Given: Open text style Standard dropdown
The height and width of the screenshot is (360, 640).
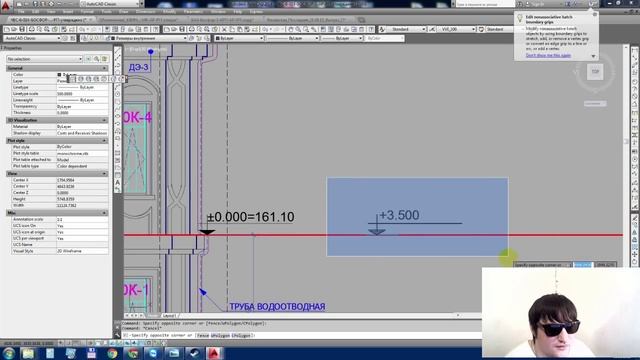Looking at the screenshot, I should (x=407, y=29).
